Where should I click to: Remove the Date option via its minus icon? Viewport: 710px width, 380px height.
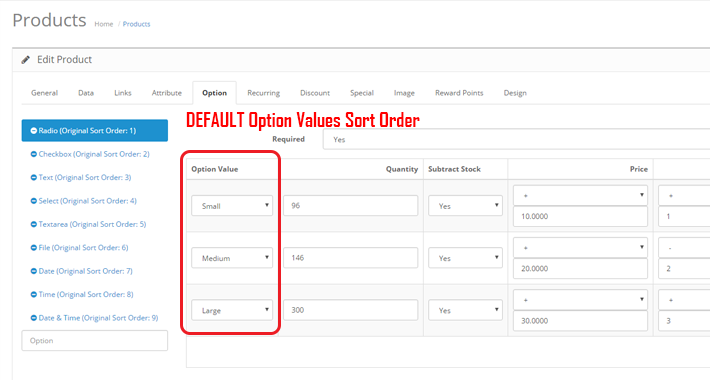coord(34,271)
